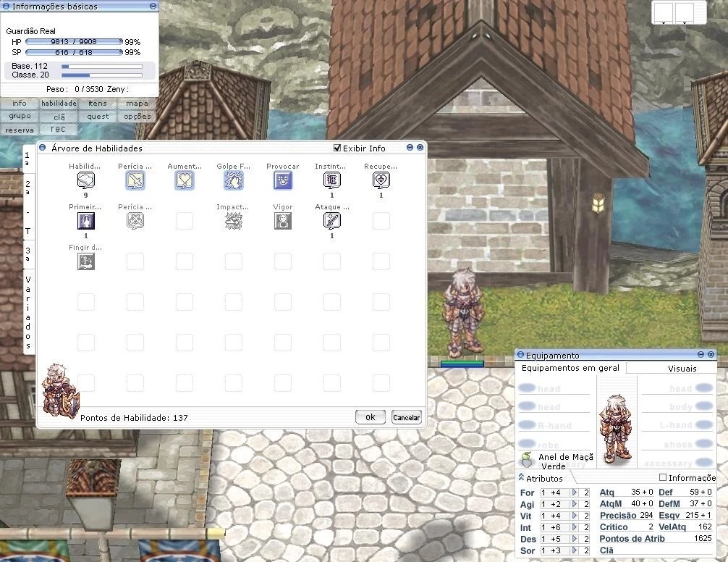Click the Anel de Maçã Verde ring icon
The width and height of the screenshot is (728, 562).
click(527, 459)
